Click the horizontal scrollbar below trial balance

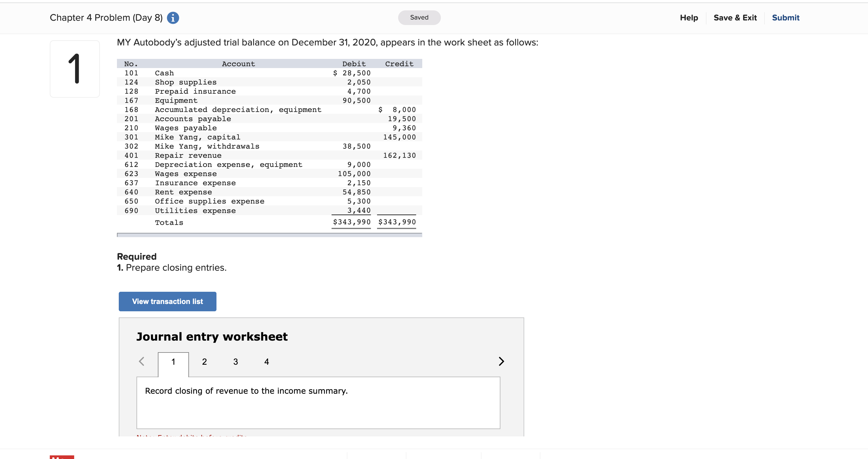tap(269, 235)
